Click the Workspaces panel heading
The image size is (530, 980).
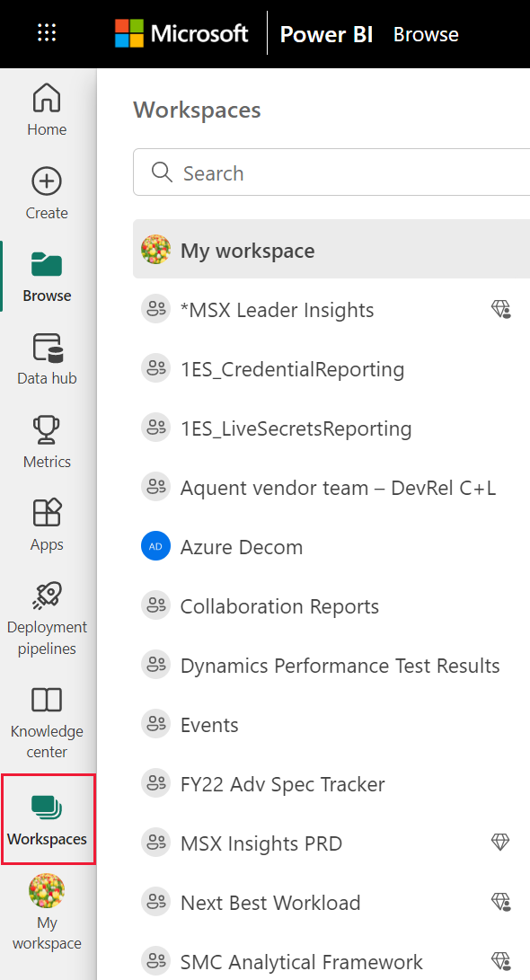click(x=197, y=110)
